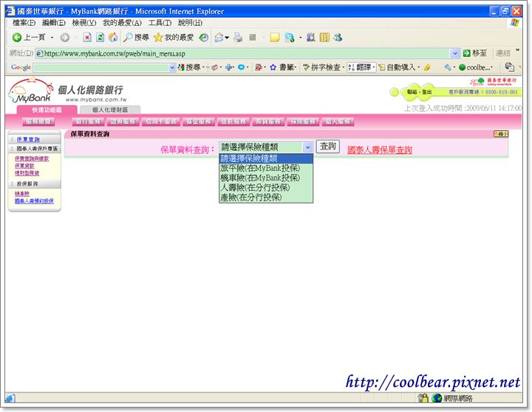Choose 產險(在分行投保) from the list

[x=266, y=197]
